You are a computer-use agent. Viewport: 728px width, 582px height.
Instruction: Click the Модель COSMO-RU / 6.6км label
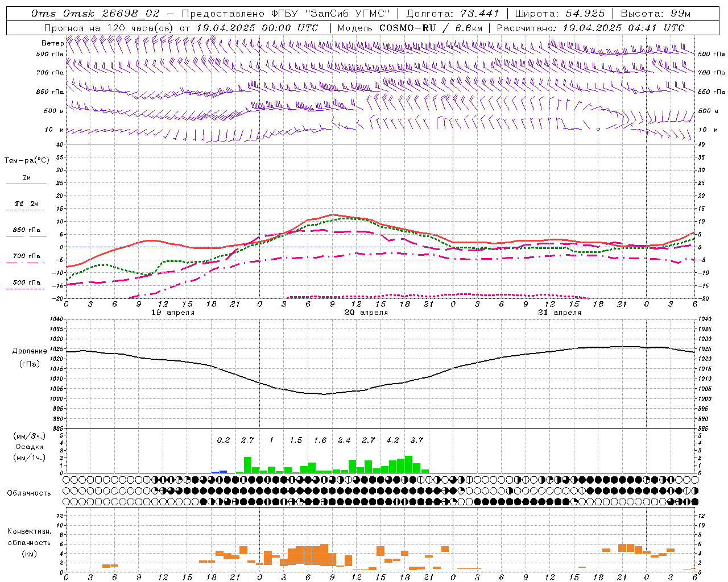pos(410,28)
